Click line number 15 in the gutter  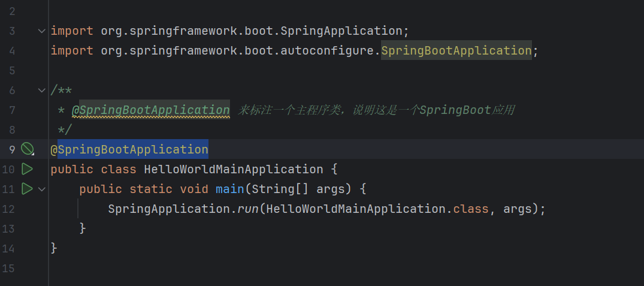pos(8,269)
